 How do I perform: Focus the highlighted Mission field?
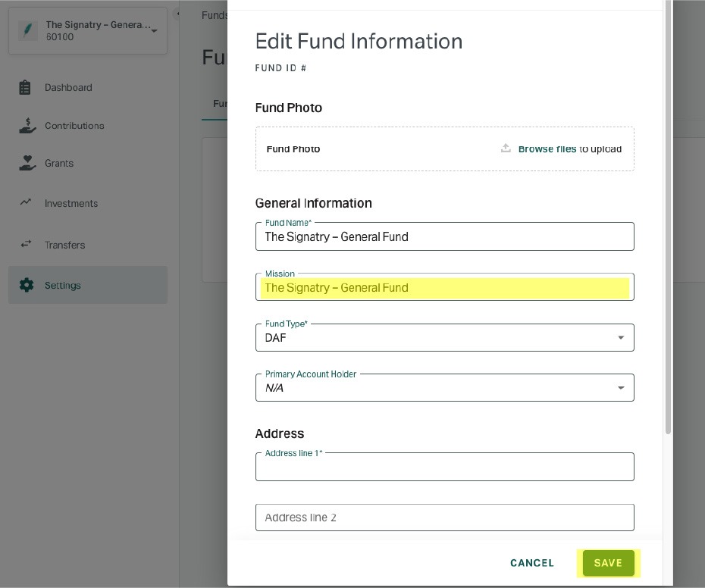pos(445,287)
